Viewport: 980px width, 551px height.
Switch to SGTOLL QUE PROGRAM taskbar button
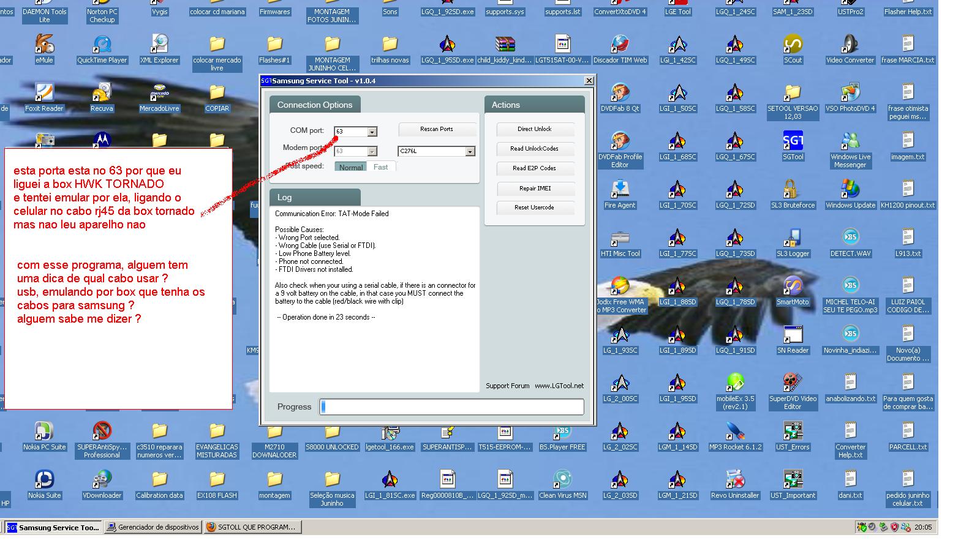coord(252,527)
